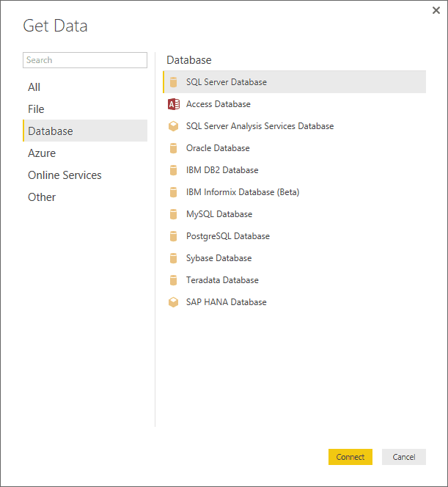Screen dimensions: 448x487
Task: Choose "Sybase Database" text entry
Action: [x=219, y=258]
